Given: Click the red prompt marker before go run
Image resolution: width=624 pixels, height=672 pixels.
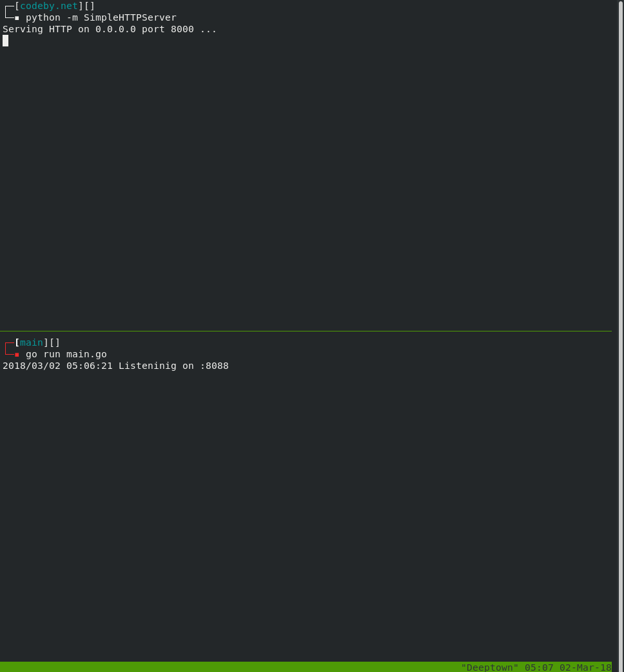Looking at the screenshot, I should (x=17, y=355).
